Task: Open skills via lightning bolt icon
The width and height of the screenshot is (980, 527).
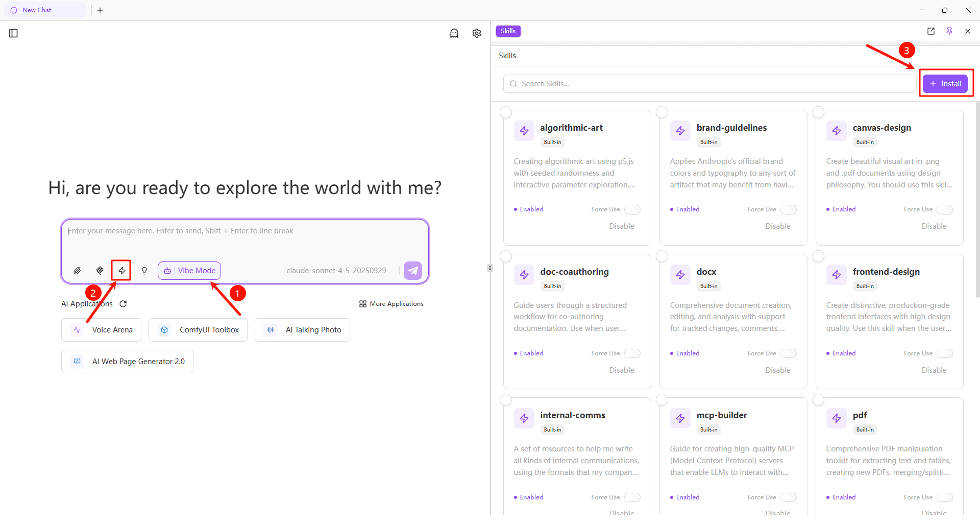Action: (121, 271)
